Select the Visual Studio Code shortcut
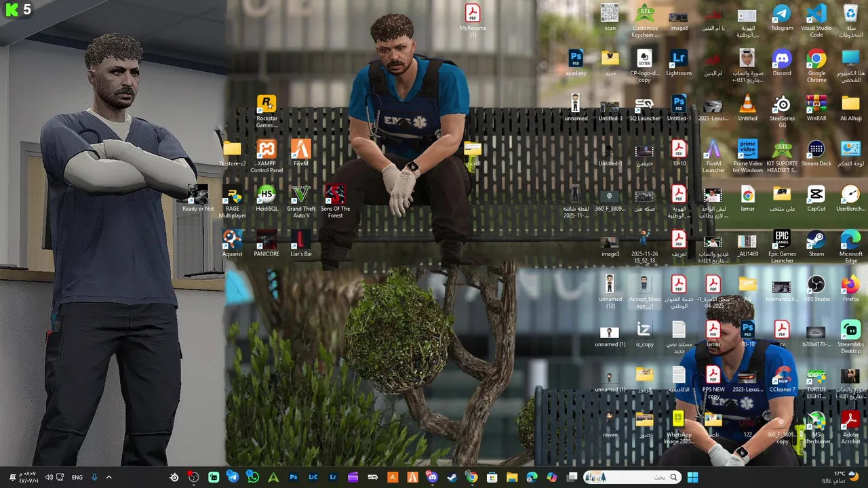This screenshot has height=488, width=868. coord(816,21)
